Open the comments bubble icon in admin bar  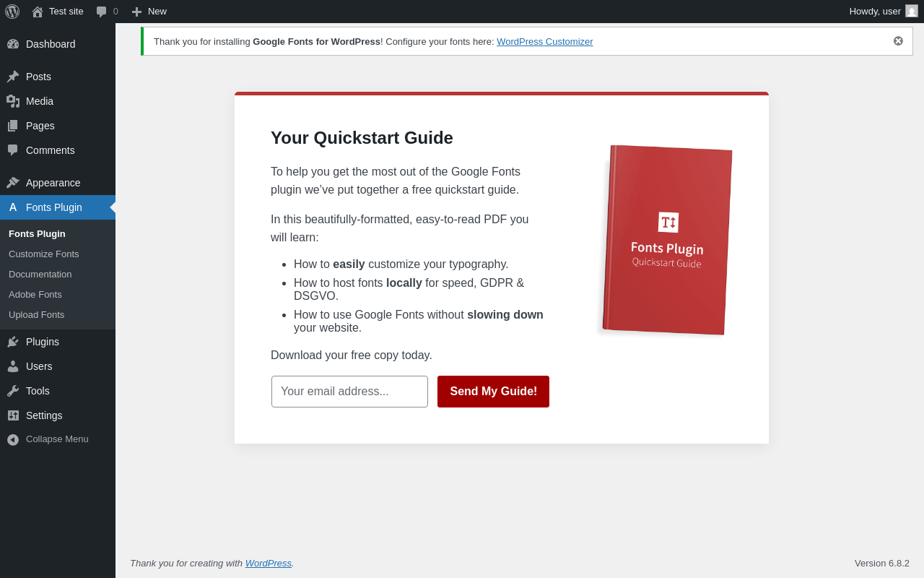(102, 12)
